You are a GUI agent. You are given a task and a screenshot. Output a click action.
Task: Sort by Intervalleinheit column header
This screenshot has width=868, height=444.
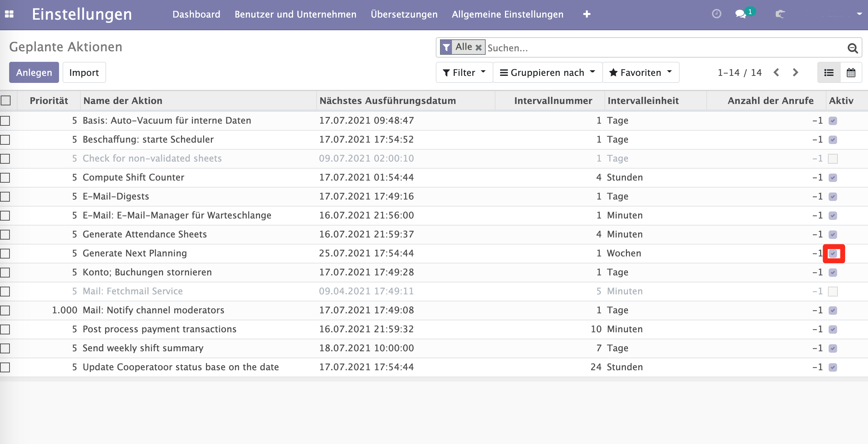point(656,100)
